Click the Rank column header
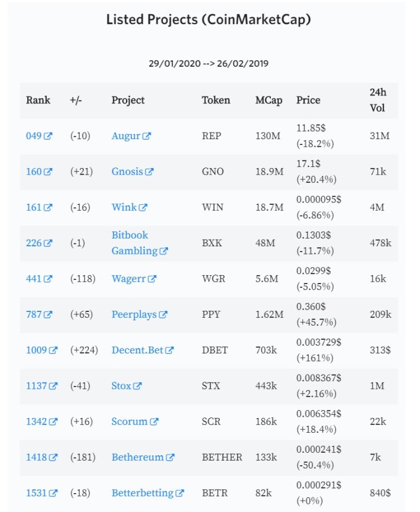Image resolution: width=420 pixels, height=512 pixels. tap(38, 100)
